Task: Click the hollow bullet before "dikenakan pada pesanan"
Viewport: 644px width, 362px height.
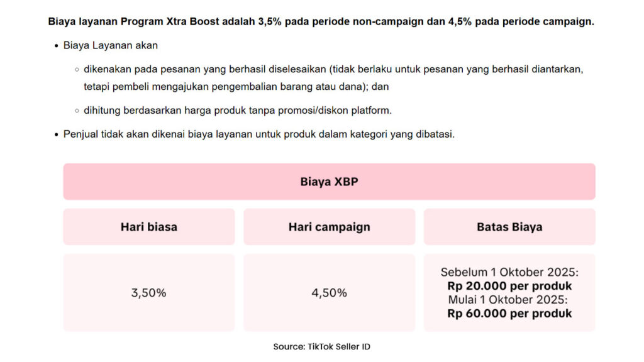Action: pos(77,69)
